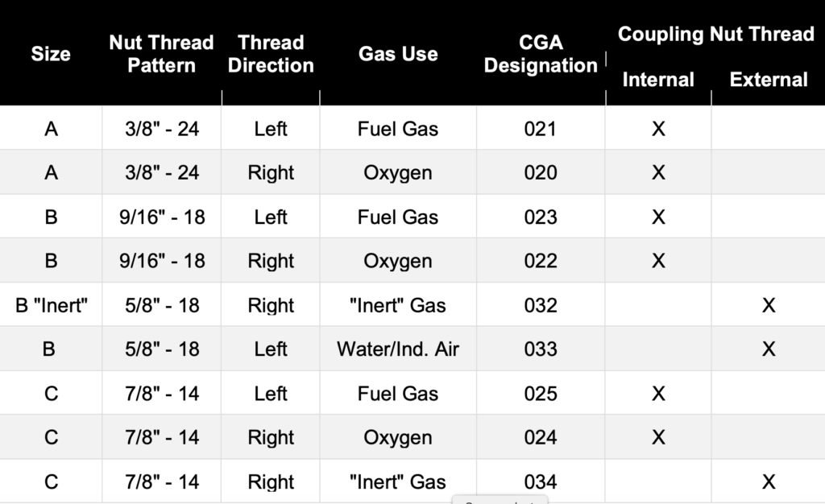
Task: Select the Nut Thread Pattern header
Action: 161,54
